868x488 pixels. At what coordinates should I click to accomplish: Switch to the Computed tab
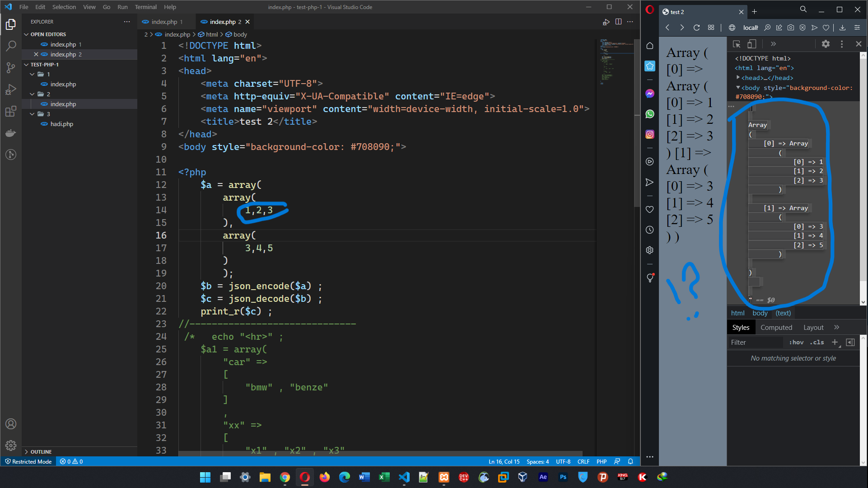tap(776, 327)
